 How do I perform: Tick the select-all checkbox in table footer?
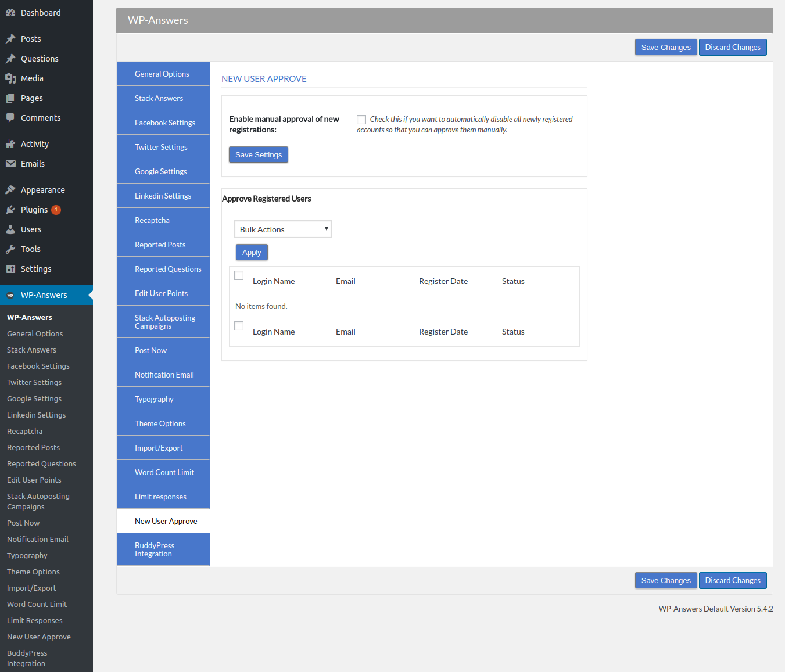click(239, 326)
